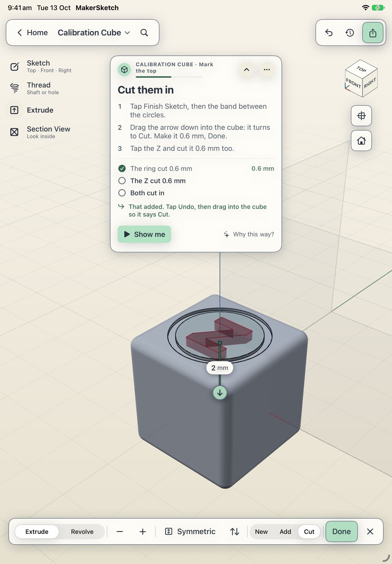392x564 pixels.
Task: Open the tutorial card more options
Action: point(267,69)
